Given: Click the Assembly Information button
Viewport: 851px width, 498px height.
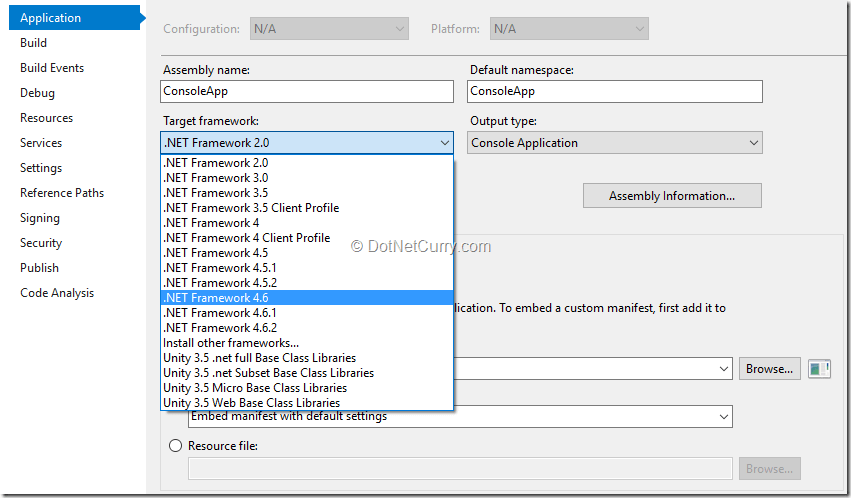Looking at the screenshot, I should [x=672, y=196].
